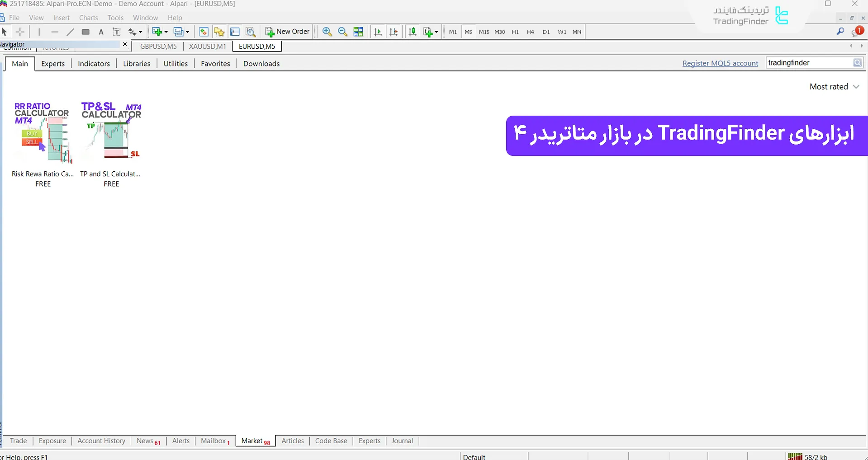Select the Crosshair tool
The height and width of the screenshot is (460, 868).
coord(20,32)
